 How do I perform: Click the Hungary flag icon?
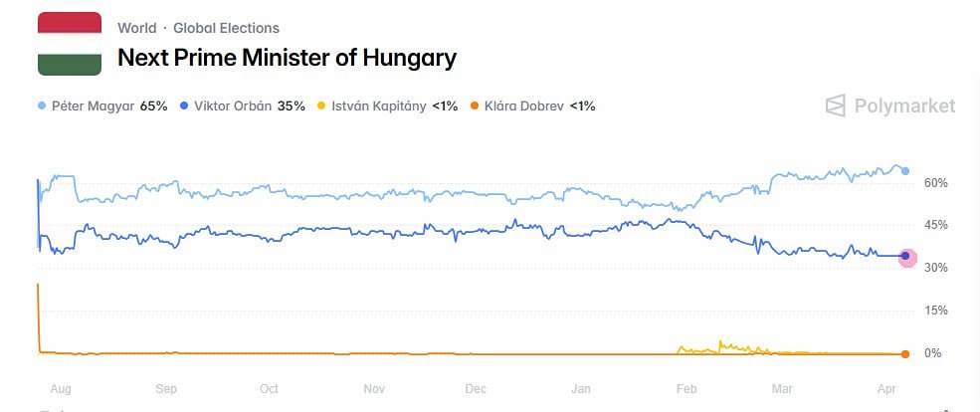pos(70,44)
